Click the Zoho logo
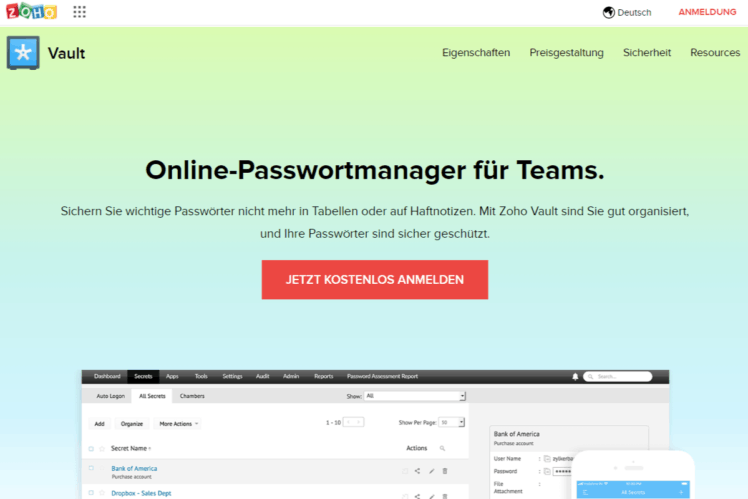Image resolution: width=748 pixels, height=499 pixels. [31, 11]
